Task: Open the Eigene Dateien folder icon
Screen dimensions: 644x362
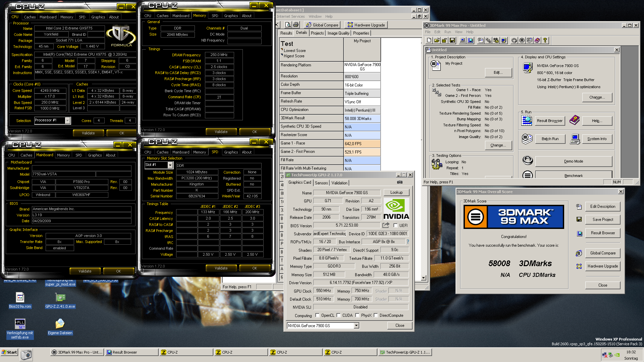Action: (x=60, y=327)
